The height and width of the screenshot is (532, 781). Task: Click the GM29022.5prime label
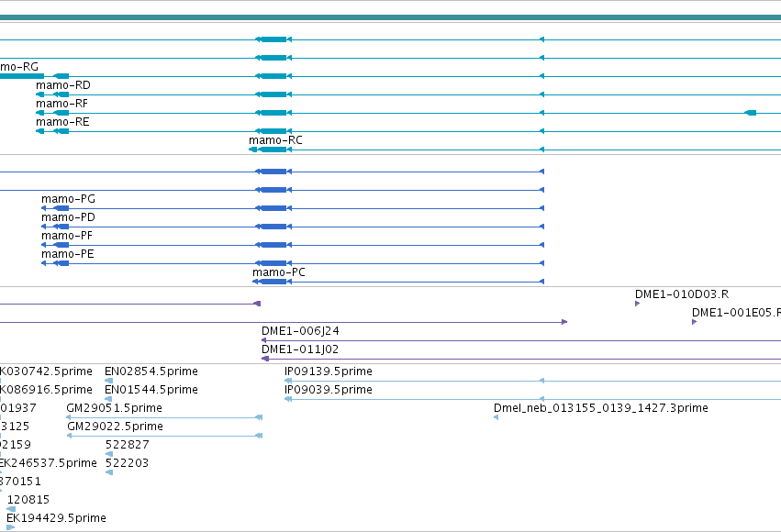coord(115,427)
